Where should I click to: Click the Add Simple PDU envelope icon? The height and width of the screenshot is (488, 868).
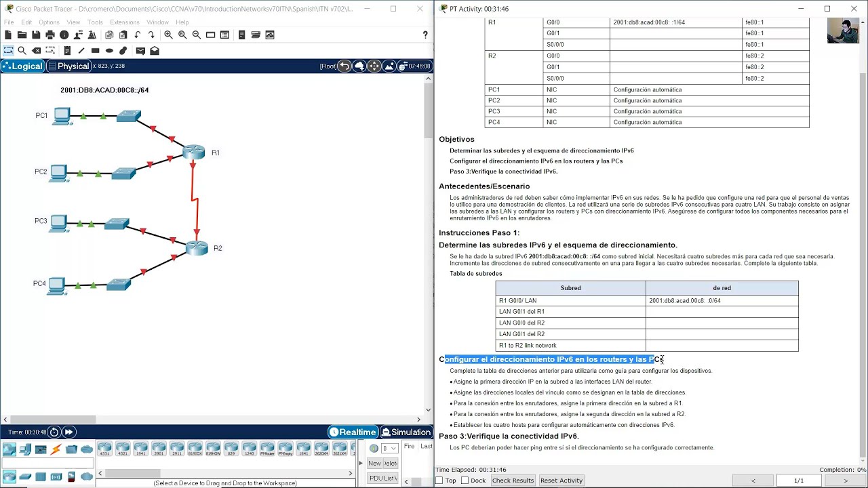point(140,50)
